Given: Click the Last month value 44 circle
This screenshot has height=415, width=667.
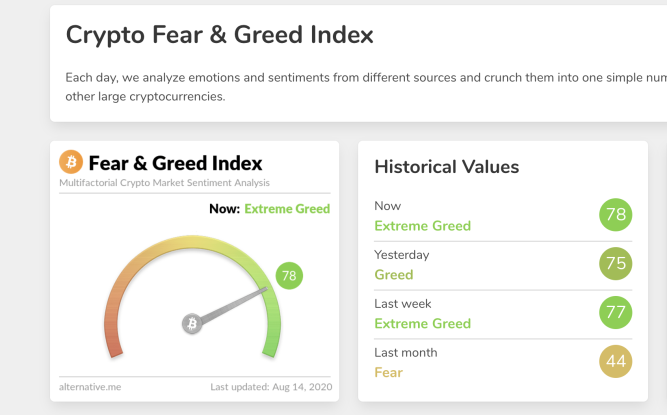Looking at the screenshot, I should (616, 361).
